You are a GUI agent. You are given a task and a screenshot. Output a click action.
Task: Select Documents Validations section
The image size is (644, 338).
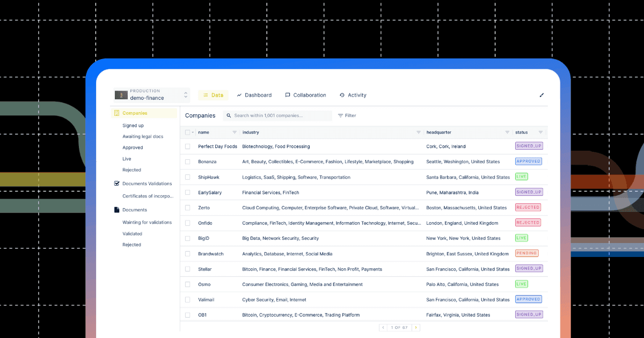147,183
